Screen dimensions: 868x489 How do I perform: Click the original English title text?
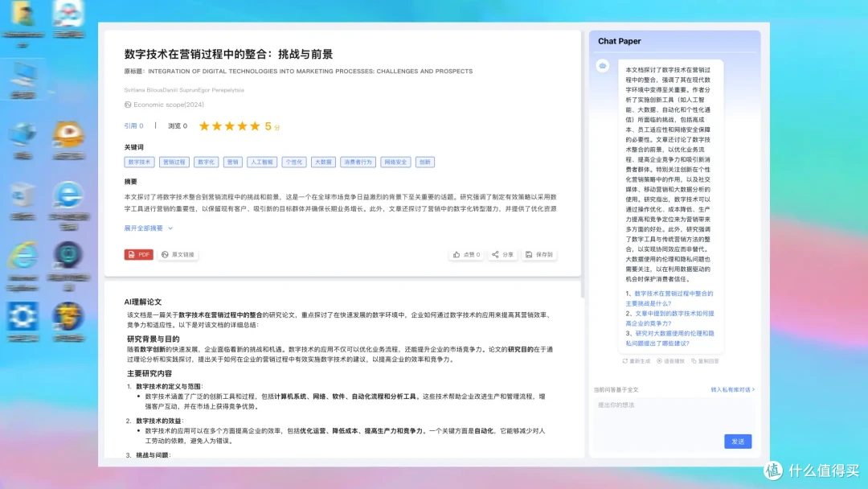[x=310, y=72]
